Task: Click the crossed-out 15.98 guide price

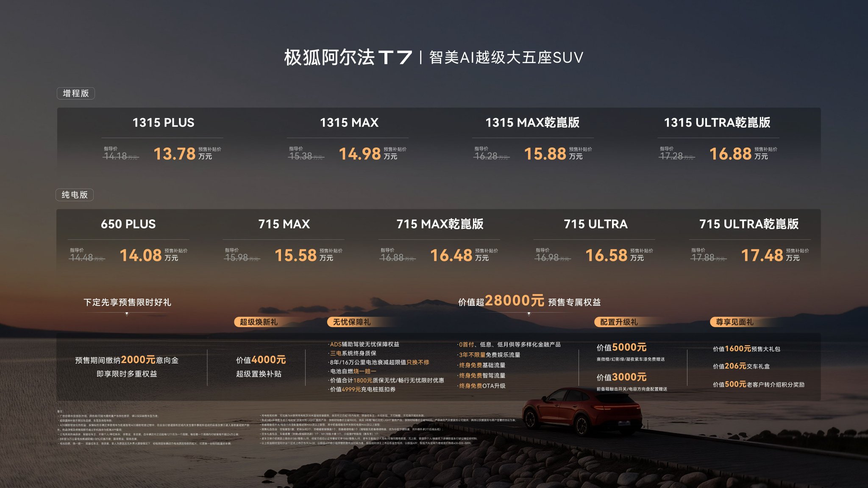Action: point(242,258)
